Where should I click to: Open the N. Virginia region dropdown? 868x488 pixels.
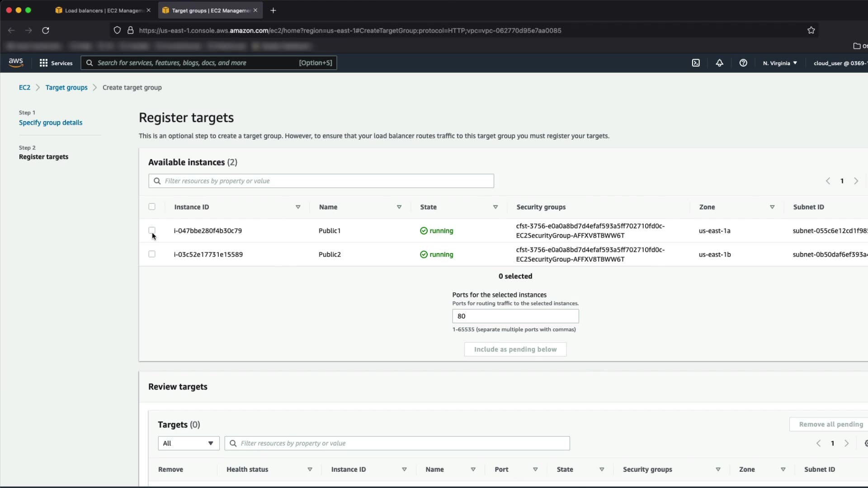[x=780, y=63]
